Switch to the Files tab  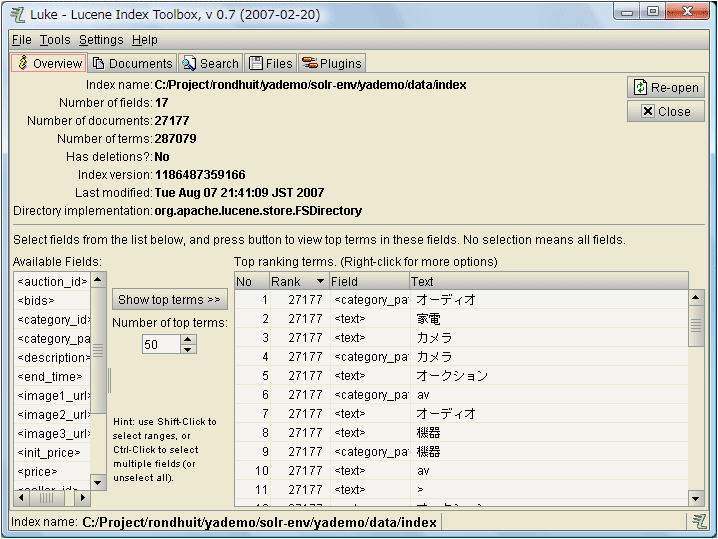coord(271,63)
